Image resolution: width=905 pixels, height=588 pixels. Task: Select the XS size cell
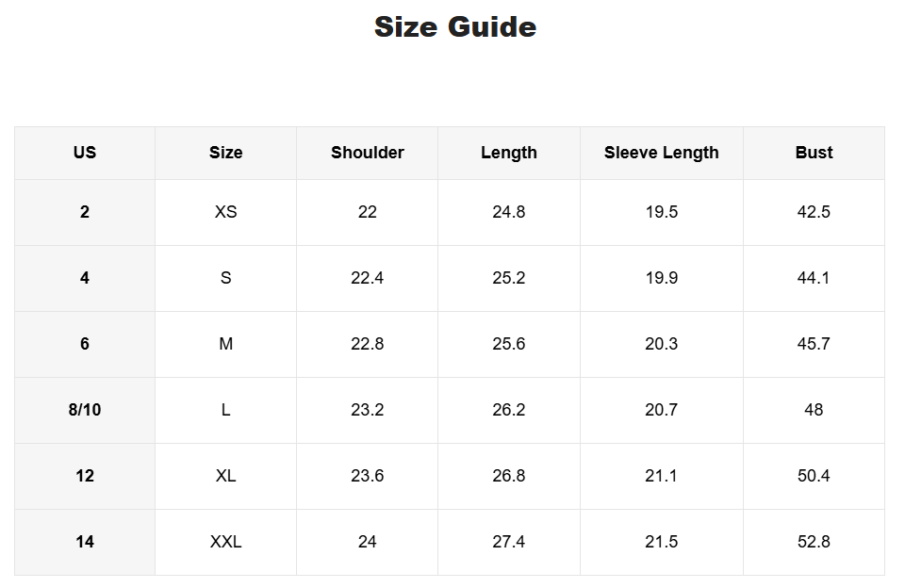pos(225,212)
